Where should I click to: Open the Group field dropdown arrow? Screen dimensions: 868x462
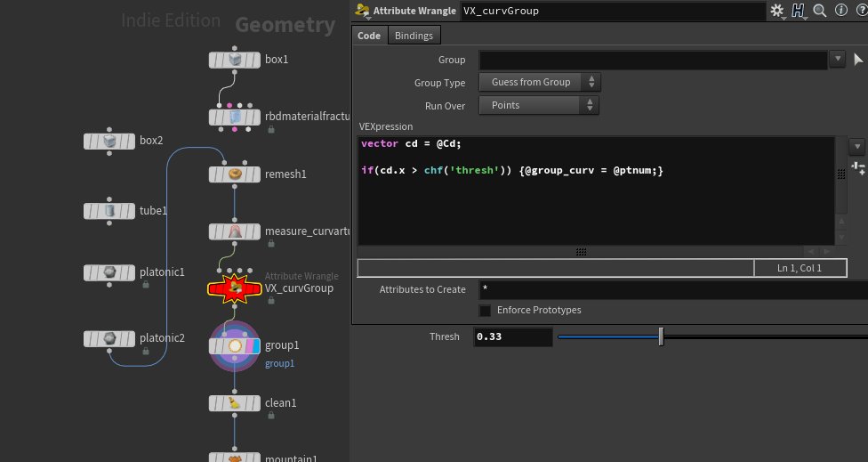(837, 59)
